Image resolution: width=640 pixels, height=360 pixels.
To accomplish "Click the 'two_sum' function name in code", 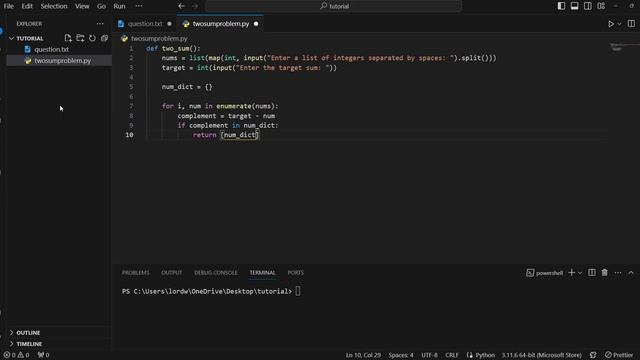I will point(176,49).
